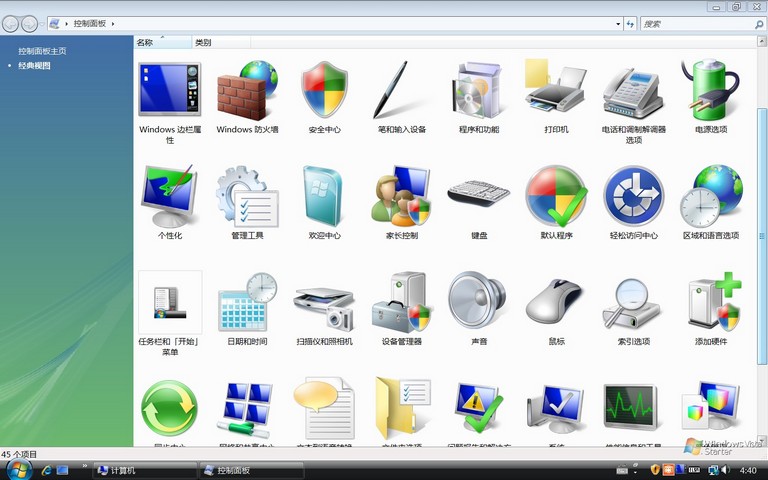768x480 pixels.
Task: Open 安全中心 shield icon
Action: (324, 89)
